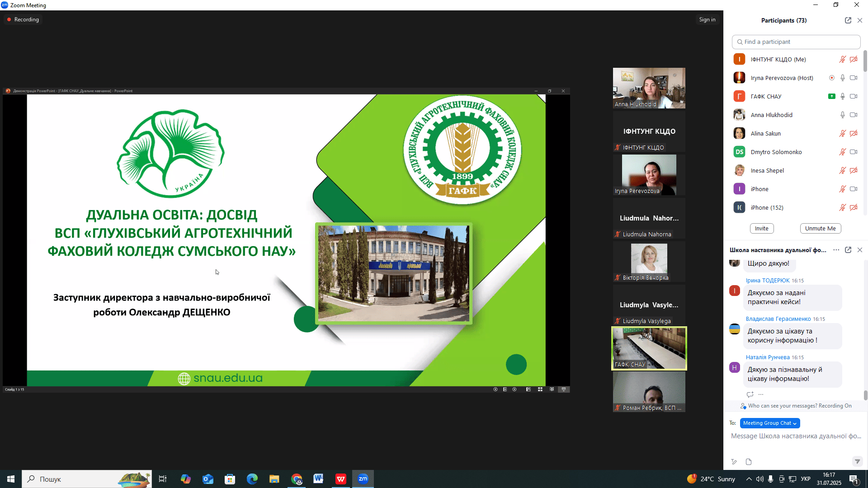
Task: Open Microsoft Edge from taskbar
Action: pos(252,479)
